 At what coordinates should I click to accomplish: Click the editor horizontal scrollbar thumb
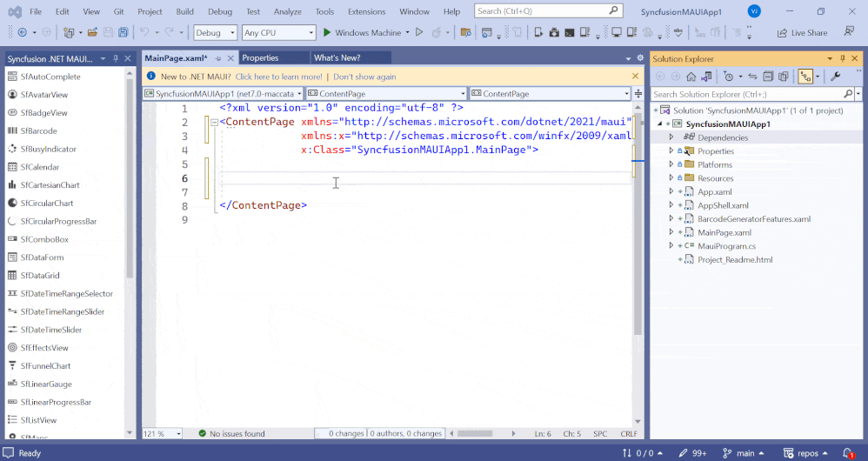point(474,433)
